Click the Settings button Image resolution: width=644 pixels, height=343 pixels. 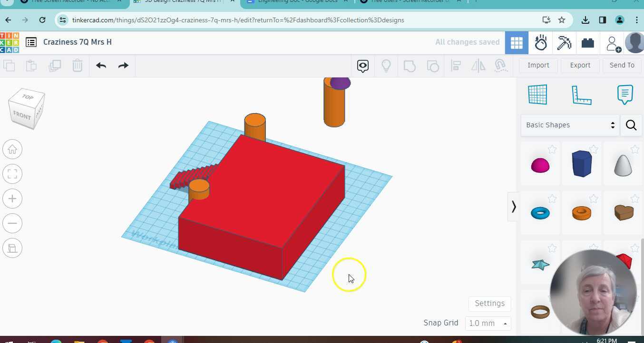click(489, 303)
